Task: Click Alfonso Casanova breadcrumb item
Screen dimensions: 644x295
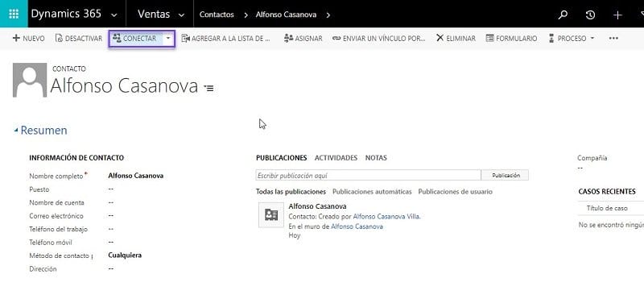Action: (x=286, y=15)
